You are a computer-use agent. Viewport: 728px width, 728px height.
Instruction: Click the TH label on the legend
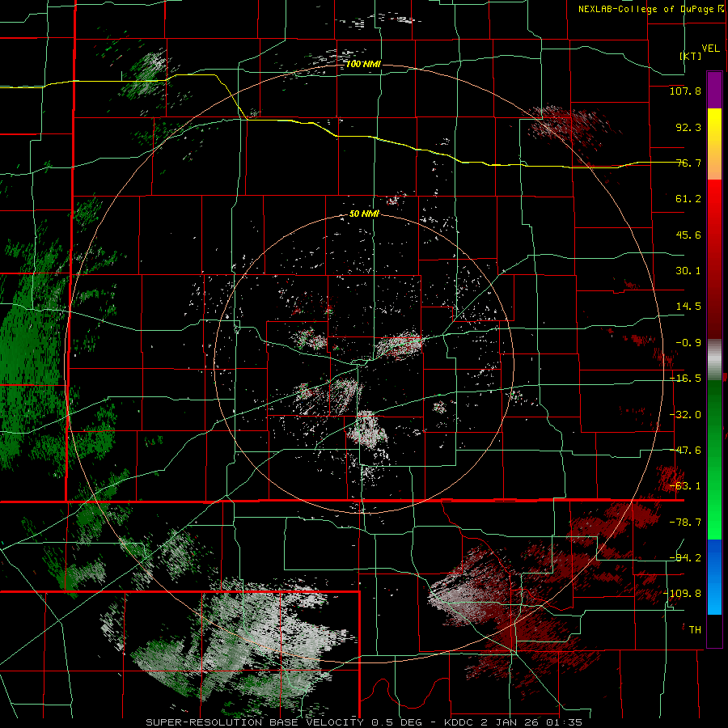tap(695, 629)
